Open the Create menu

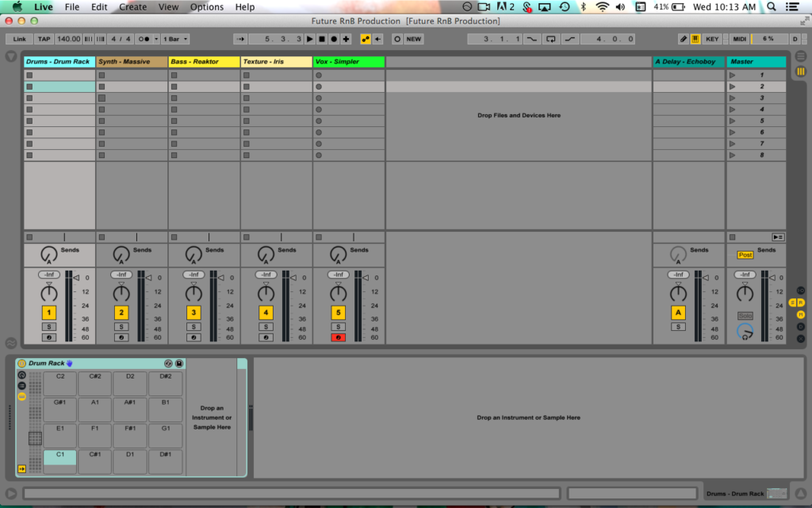click(132, 6)
